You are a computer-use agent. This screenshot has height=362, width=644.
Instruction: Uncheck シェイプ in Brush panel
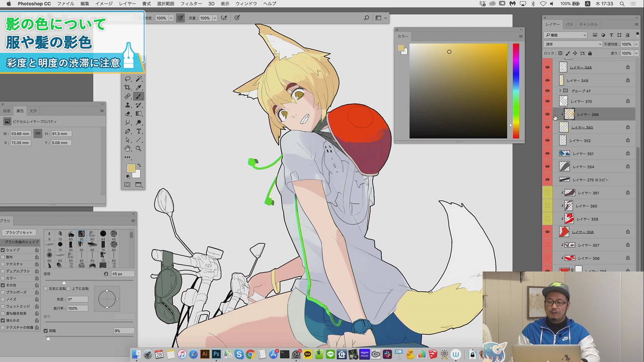pos(3,250)
